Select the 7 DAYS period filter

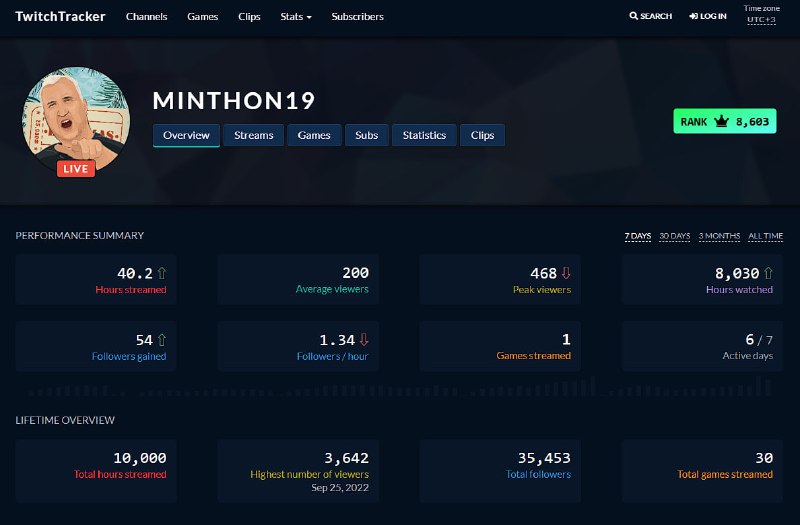[637, 236]
